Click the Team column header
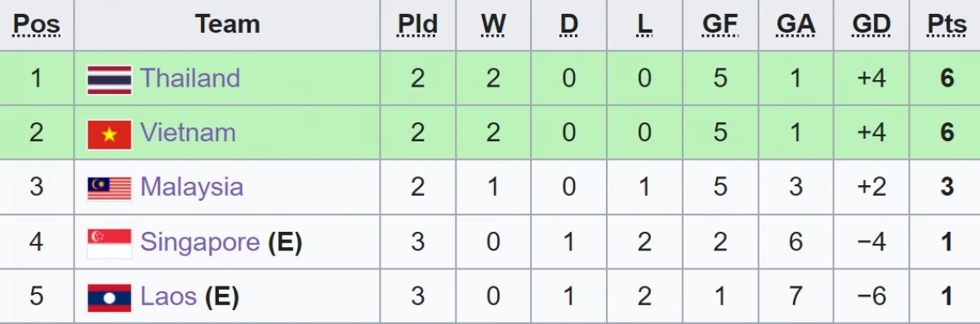 click(x=227, y=24)
